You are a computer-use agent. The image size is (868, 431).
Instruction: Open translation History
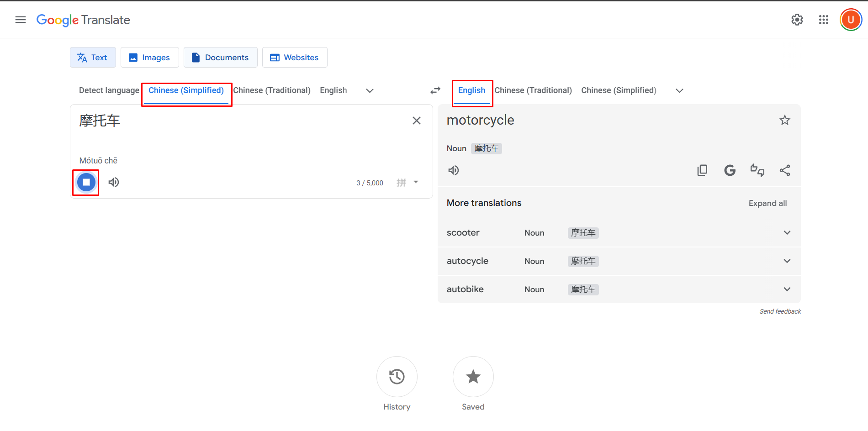click(397, 377)
